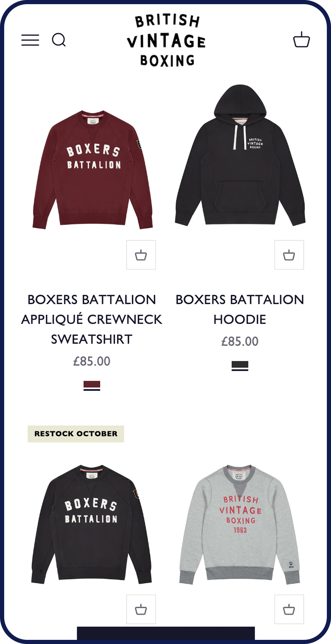Open Boxers Battalion Appliqué Crewneck Sweatshirt title
Viewport: 331px width, 644px height.
92,319
